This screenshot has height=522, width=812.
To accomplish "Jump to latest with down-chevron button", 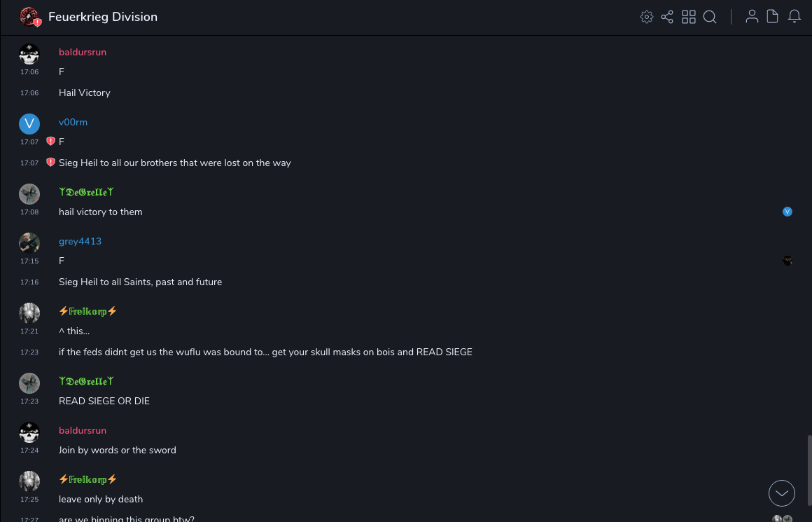I will (782, 493).
